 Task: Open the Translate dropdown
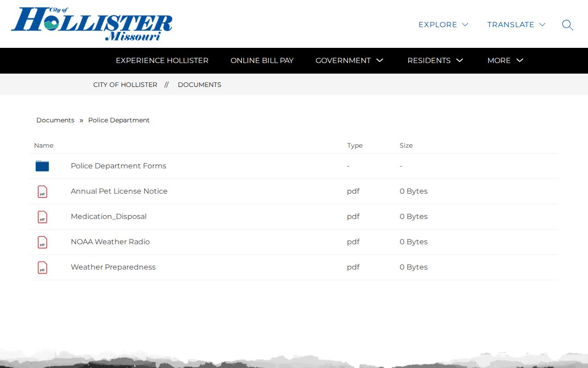pyautogui.click(x=516, y=25)
